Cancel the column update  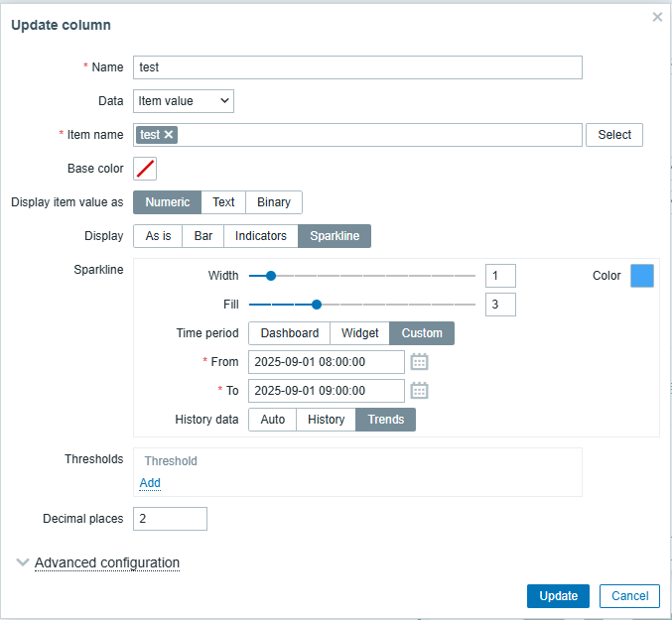tap(629, 595)
